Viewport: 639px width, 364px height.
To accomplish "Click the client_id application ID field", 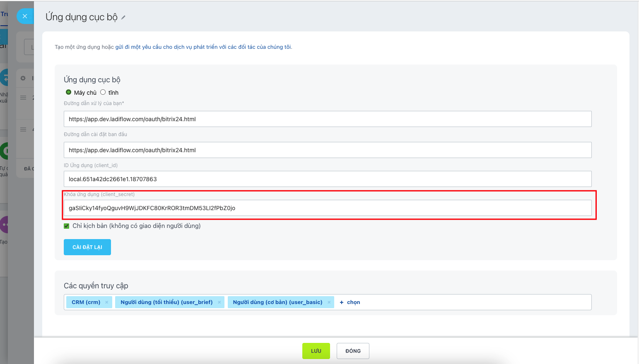I will click(x=327, y=179).
